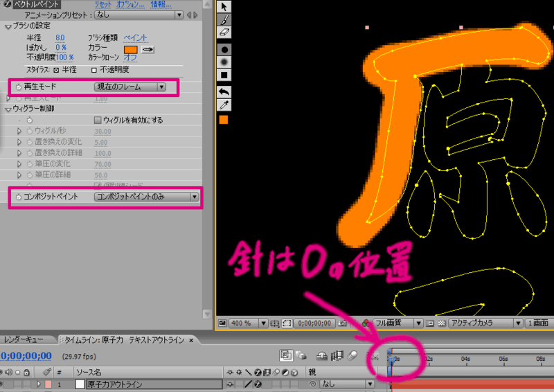The image size is (554, 392).
Task: Click the 半径 value 8.0
Action: (x=60, y=38)
